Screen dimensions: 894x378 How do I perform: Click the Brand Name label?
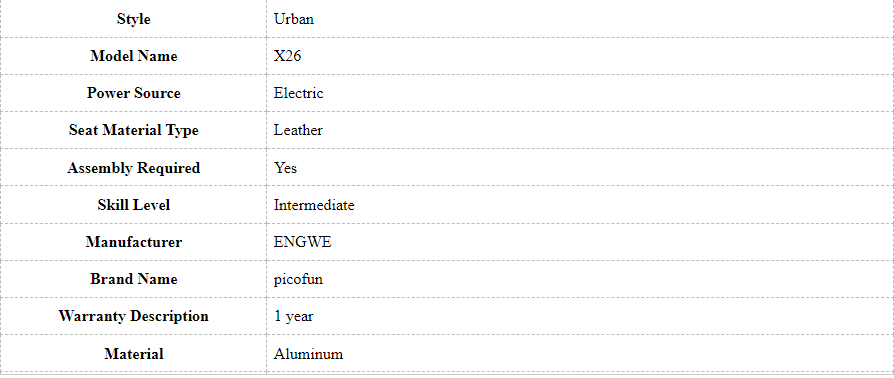(x=133, y=279)
